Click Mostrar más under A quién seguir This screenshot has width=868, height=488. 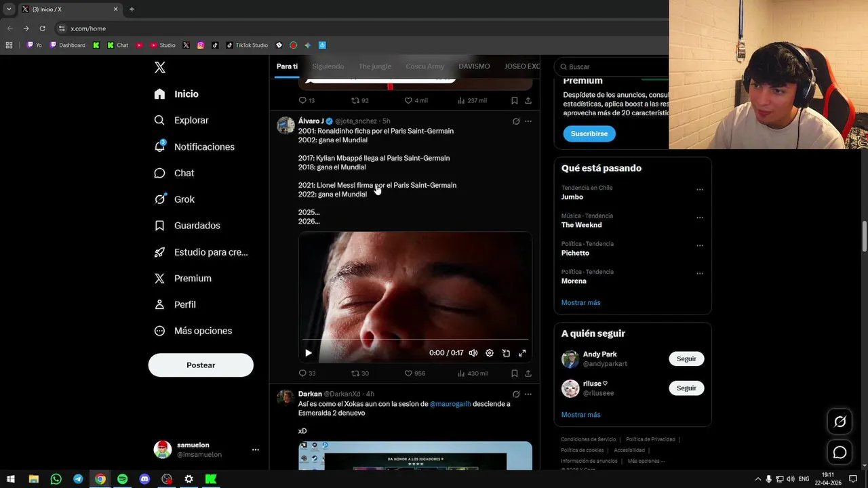coord(580,415)
